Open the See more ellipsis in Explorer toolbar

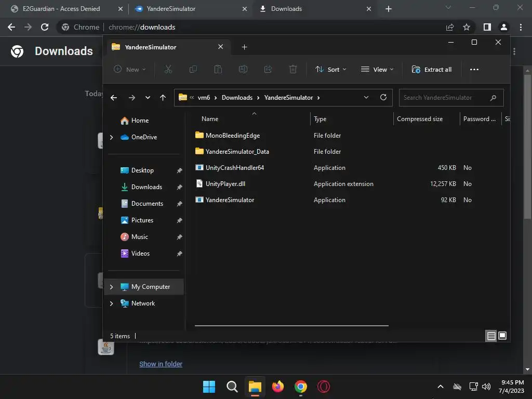(x=474, y=69)
